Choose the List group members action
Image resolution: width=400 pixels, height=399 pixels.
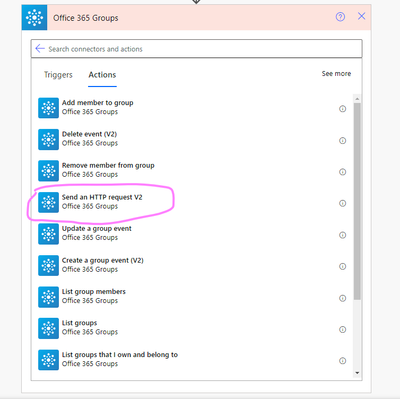[192, 297]
